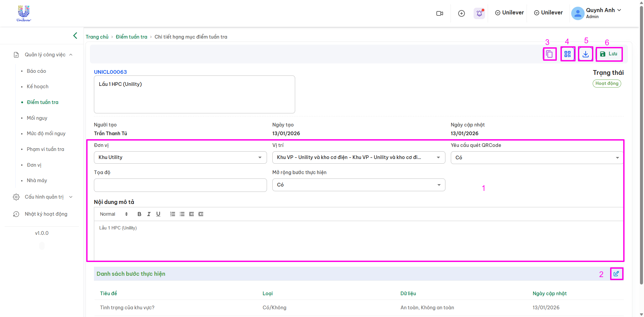Go to Kế hoạch sidebar item
Image resolution: width=644 pixels, height=317 pixels.
point(38,87)
